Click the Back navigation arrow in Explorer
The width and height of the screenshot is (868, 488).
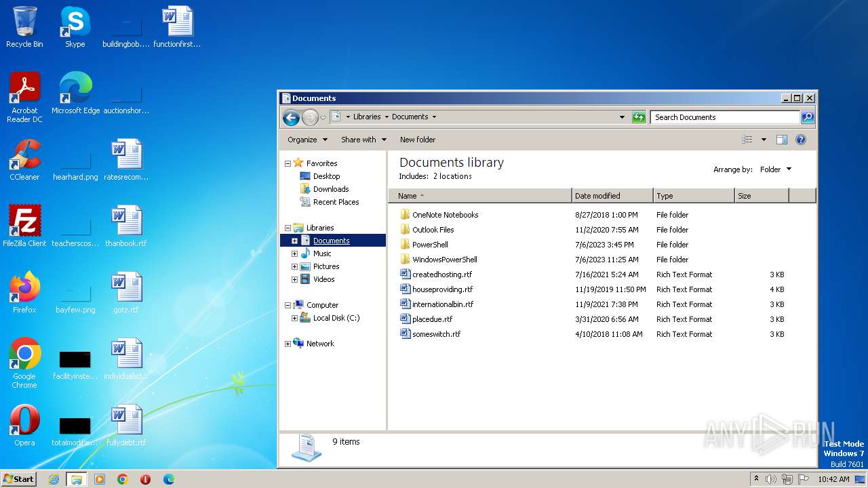pos(291,117)
